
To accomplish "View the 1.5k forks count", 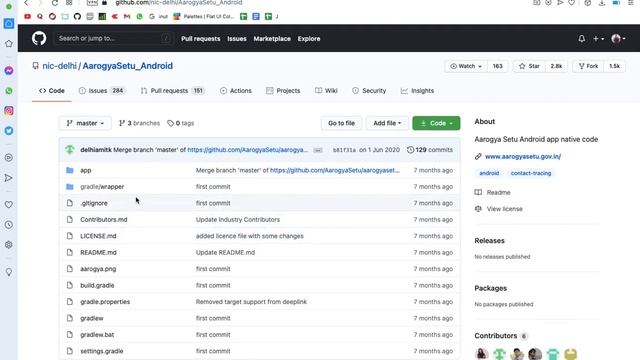I will [x=615, y=66].
